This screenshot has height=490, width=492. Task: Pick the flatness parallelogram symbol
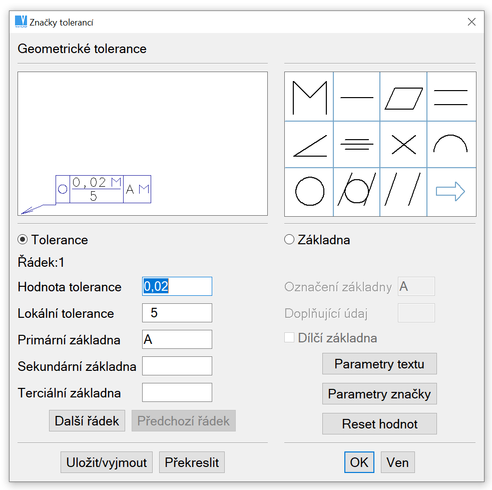(403, 97)
